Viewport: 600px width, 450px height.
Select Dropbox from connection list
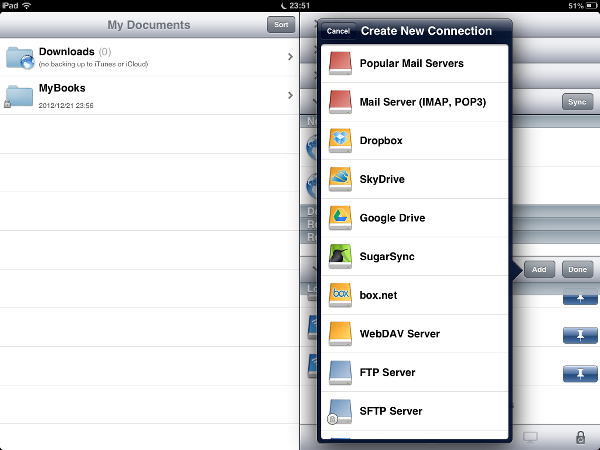(415, 140)
